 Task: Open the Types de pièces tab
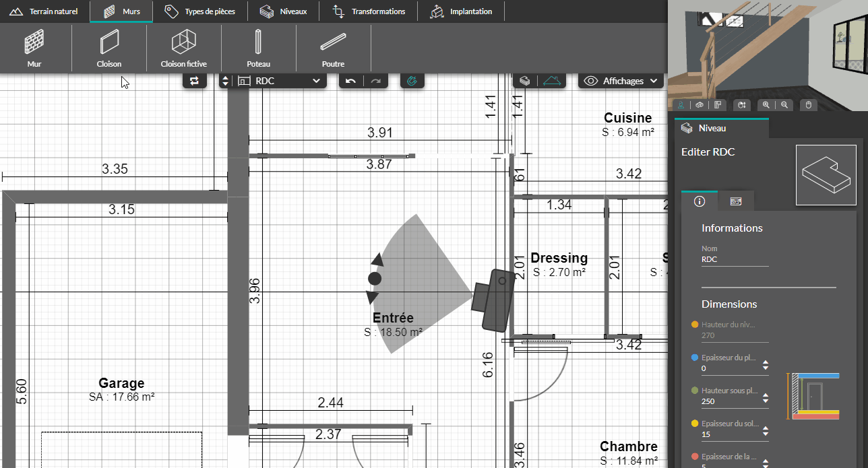tap(200, 11)
